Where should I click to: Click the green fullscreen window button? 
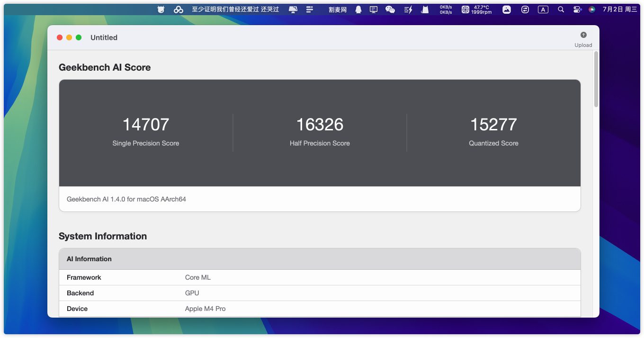point(79,37)
